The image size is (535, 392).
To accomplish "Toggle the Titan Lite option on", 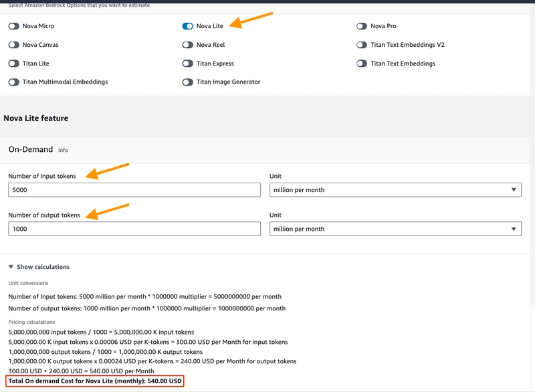I will click(x=14, y=64).
